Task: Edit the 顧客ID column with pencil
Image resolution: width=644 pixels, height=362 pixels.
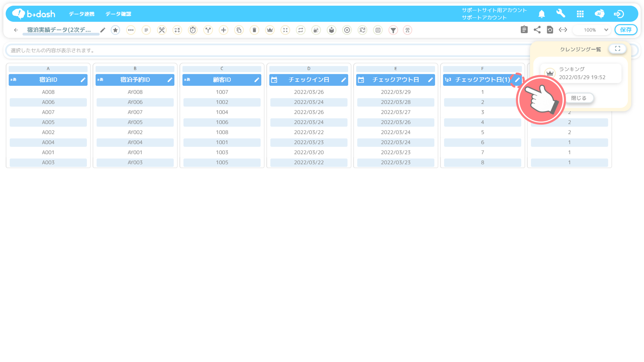Action: point(257,80)
